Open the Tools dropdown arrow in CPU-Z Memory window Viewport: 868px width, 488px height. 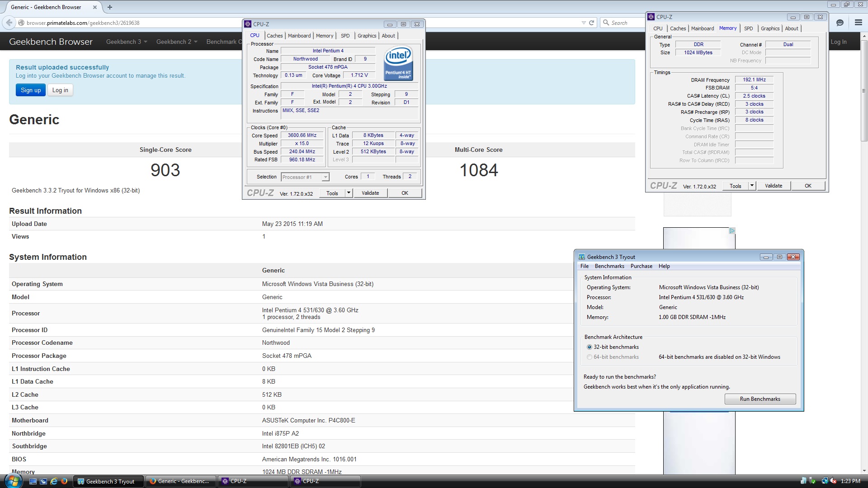tap(752, 186)
